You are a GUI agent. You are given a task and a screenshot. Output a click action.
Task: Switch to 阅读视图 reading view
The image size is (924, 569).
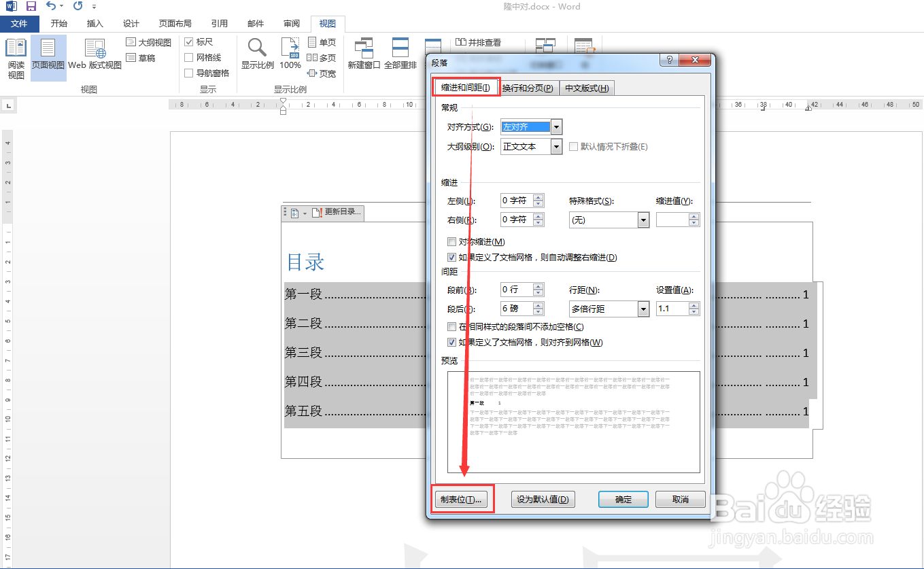point(16,58)
